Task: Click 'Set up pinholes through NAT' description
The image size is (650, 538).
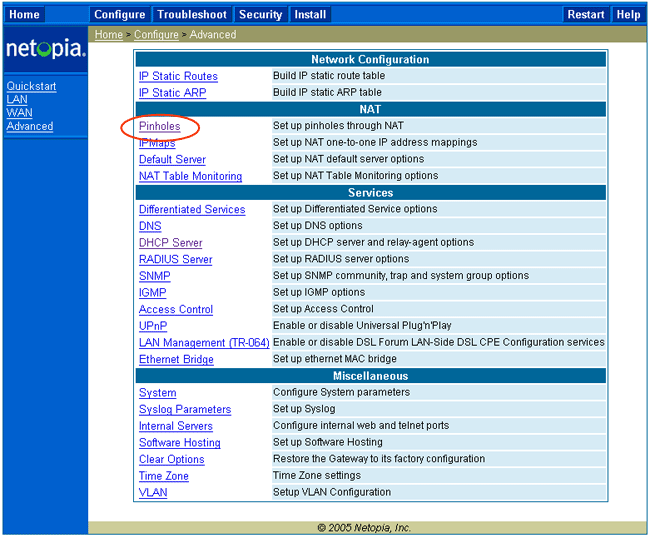Action: tap(338, 126)
